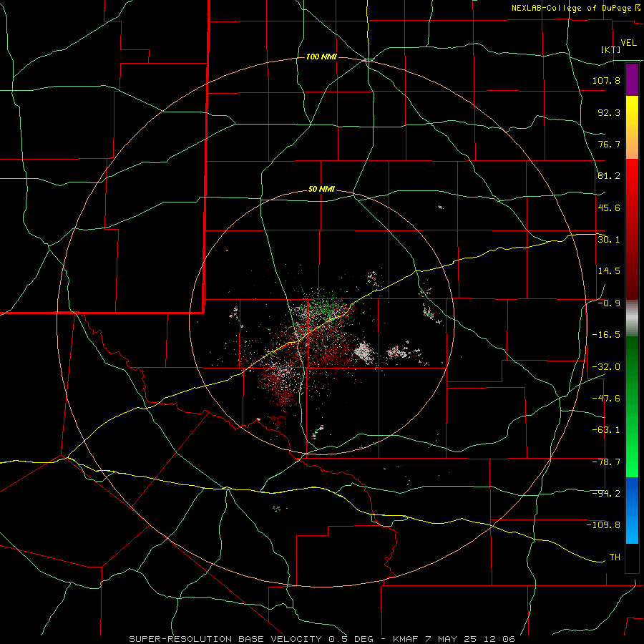The height and width of the screenshot is (644, 644).
Task: Click the [KT] units label
Action: click(x=611, y=49)
